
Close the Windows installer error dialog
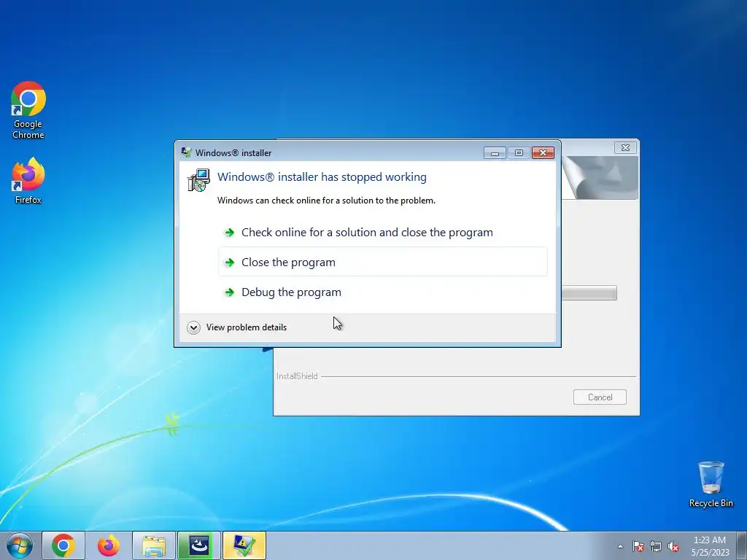pos(543,153)
